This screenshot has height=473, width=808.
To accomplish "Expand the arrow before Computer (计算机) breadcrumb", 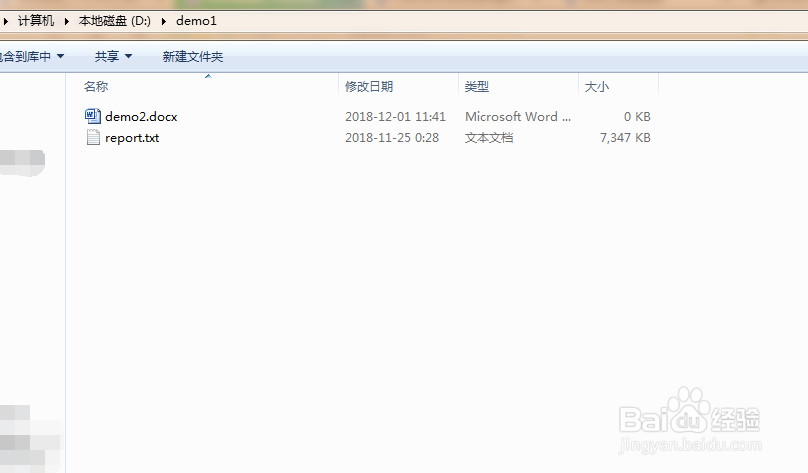I will tap(6, 21).
